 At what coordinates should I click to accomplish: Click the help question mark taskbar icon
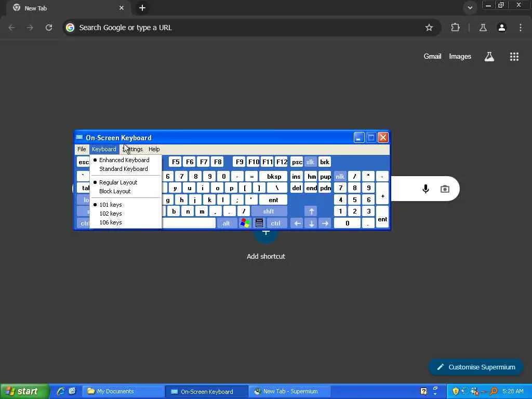click(x=424, y=391)
